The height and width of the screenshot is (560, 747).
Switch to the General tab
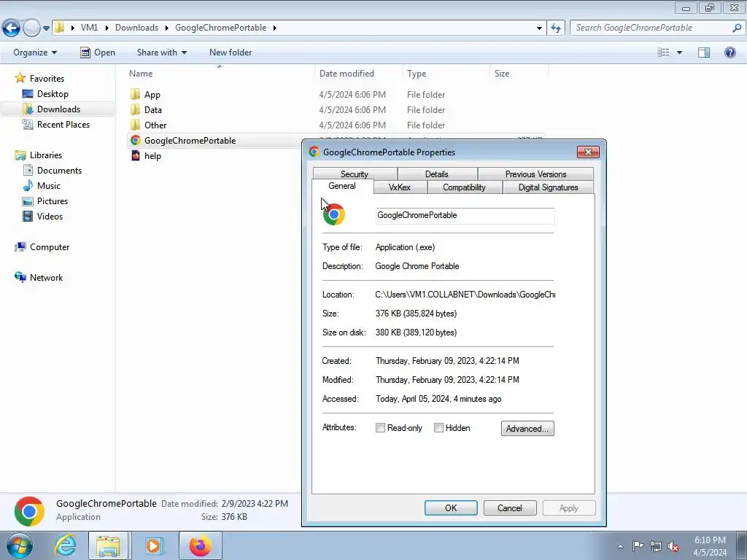click(342, 186)
